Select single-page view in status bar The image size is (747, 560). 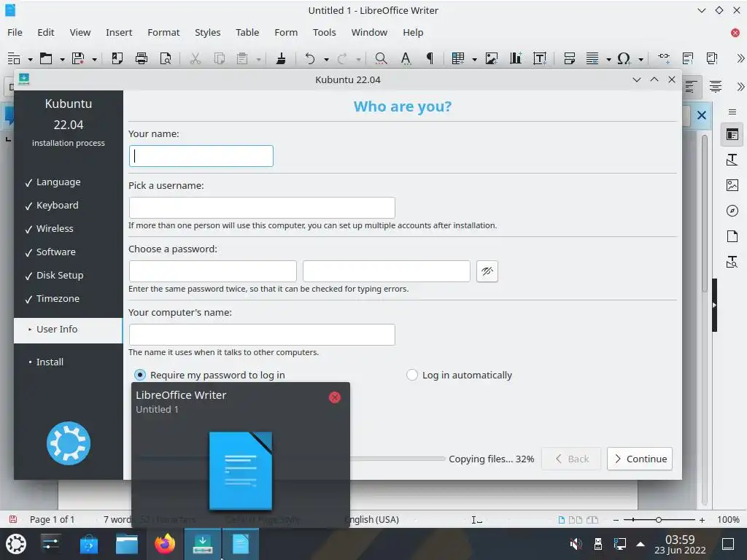(562, 520)
